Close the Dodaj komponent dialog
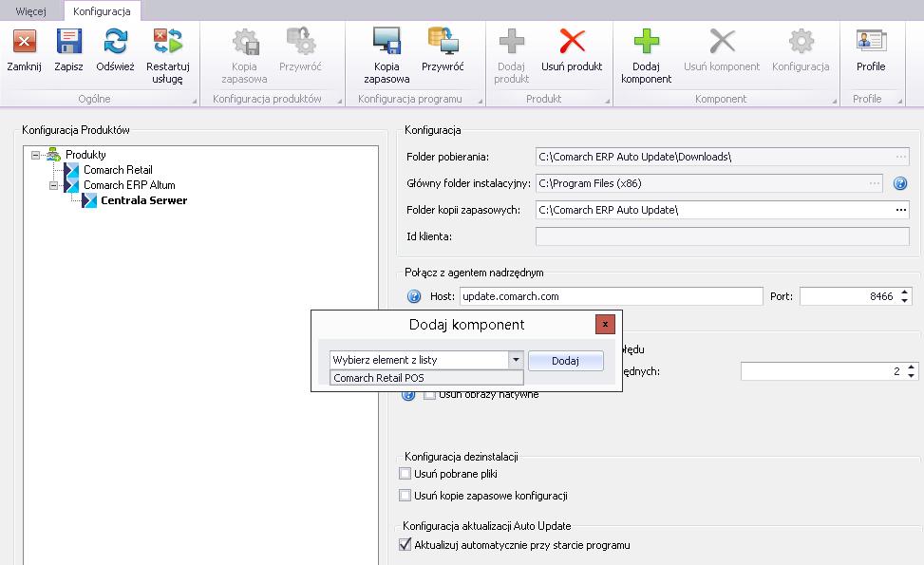The width and height of the screenshot is (924, 565). point(605,324)
